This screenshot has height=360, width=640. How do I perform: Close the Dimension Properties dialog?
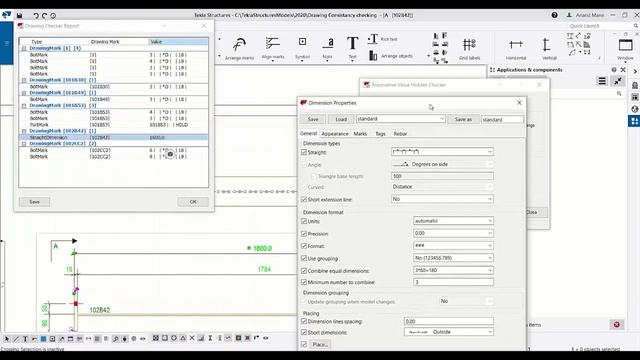point(519,103)
